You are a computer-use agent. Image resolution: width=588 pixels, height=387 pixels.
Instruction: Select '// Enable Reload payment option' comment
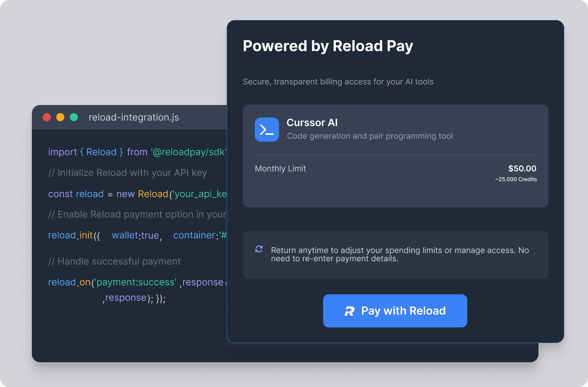tap(138, 214)
